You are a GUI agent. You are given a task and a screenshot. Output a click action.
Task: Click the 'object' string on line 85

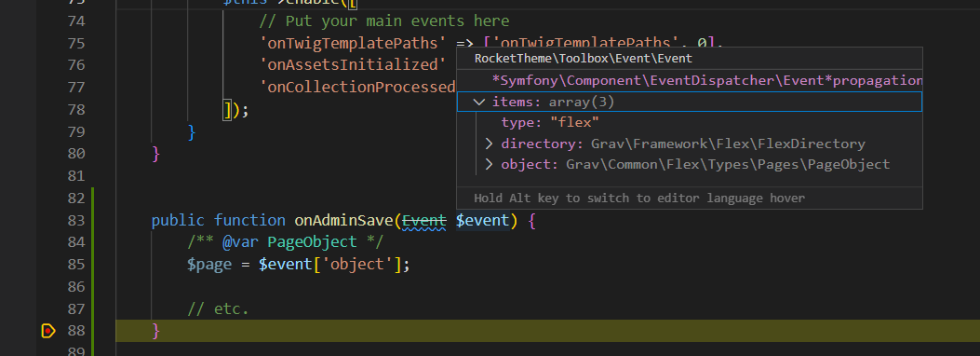pos(356,265)
